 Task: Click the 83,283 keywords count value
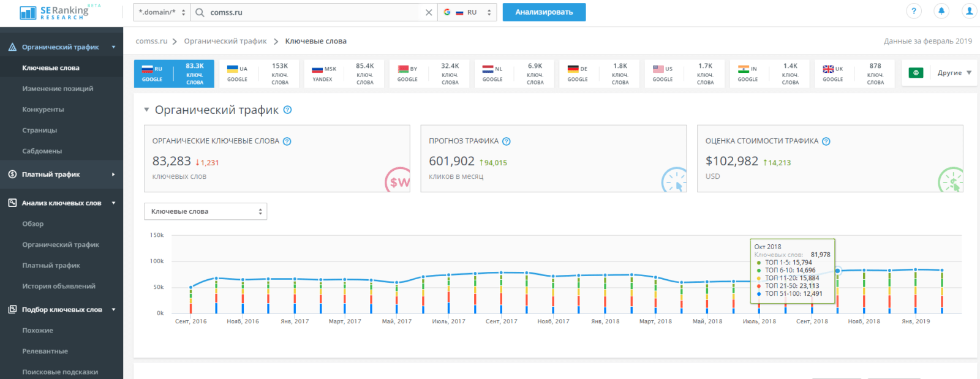coord(171,161)
